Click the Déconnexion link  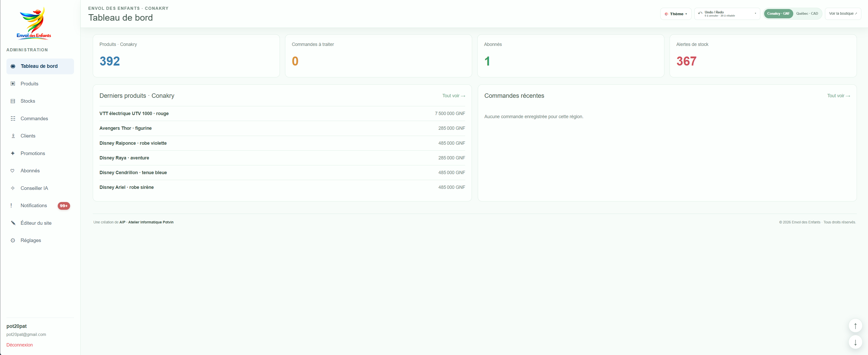click(x=20, y=345)
